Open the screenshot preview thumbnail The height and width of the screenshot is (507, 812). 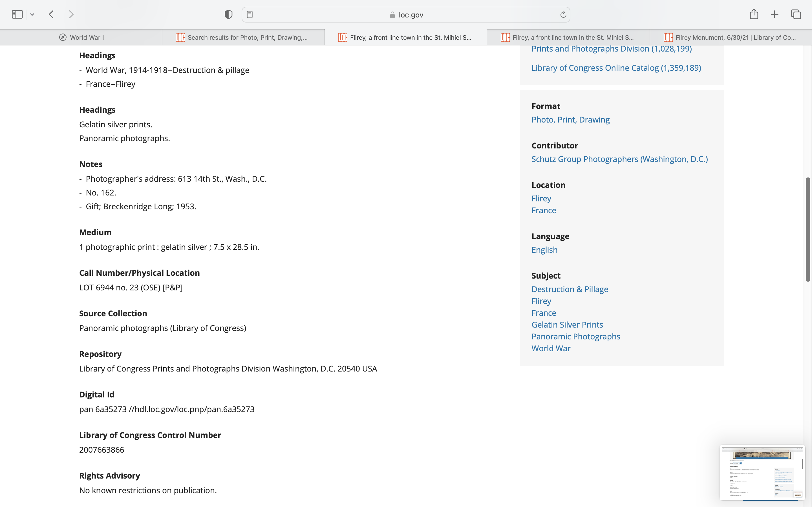[762, 472]
